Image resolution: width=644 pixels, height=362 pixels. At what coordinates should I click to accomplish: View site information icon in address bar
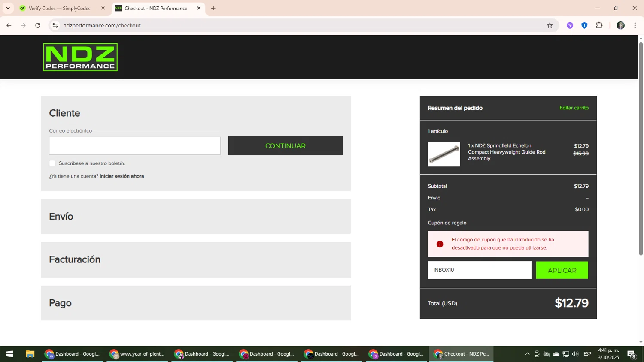tap(55, 25)
